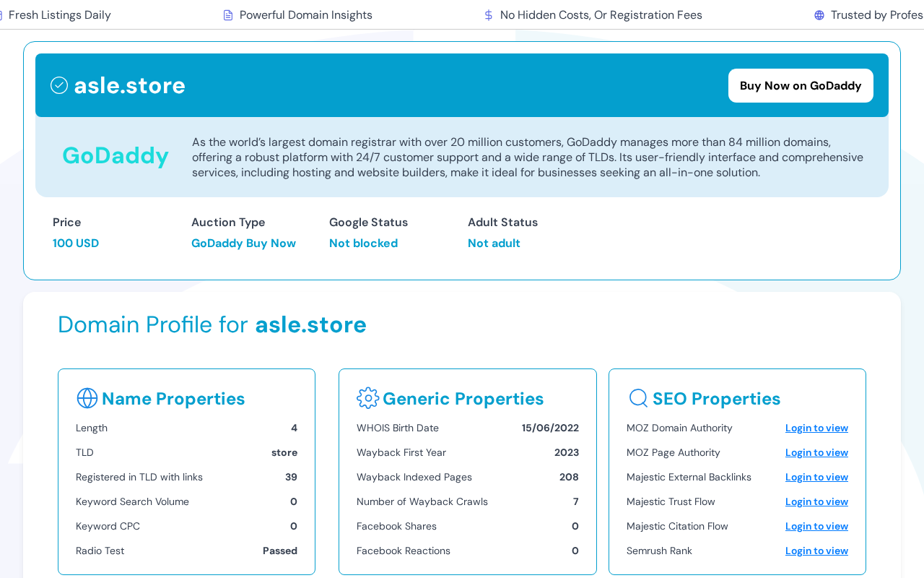
Task: Click the globe icon beside Trusted by Professionals
Action: click(819, 15)
